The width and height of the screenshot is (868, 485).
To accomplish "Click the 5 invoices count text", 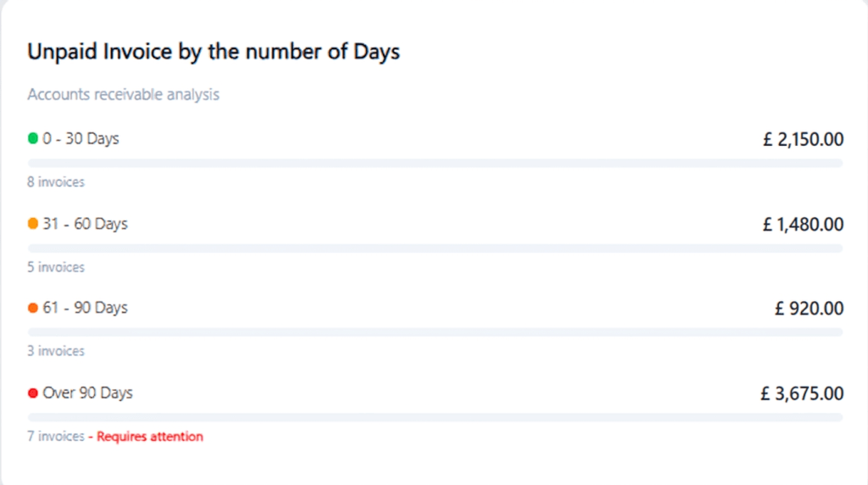I will [56, 267].
